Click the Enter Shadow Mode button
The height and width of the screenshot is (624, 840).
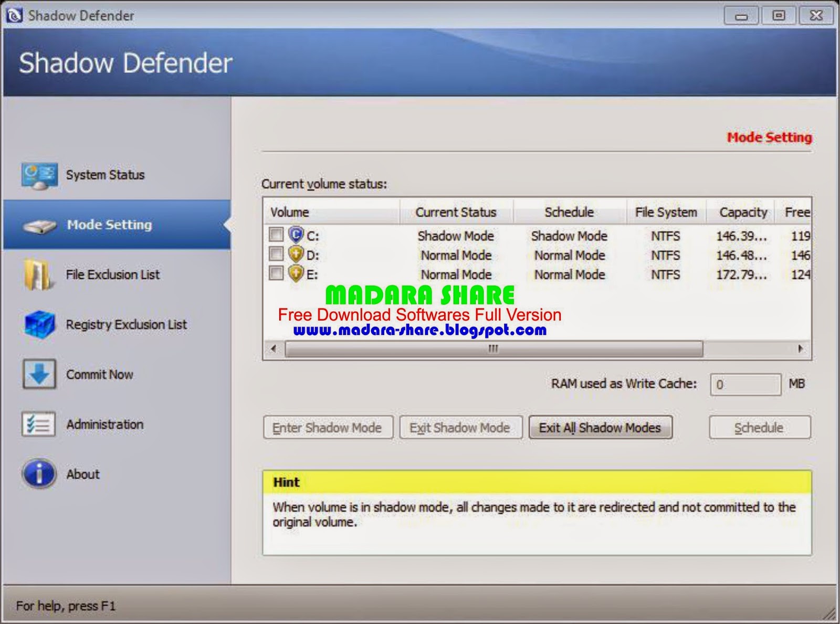coord(328,428)
